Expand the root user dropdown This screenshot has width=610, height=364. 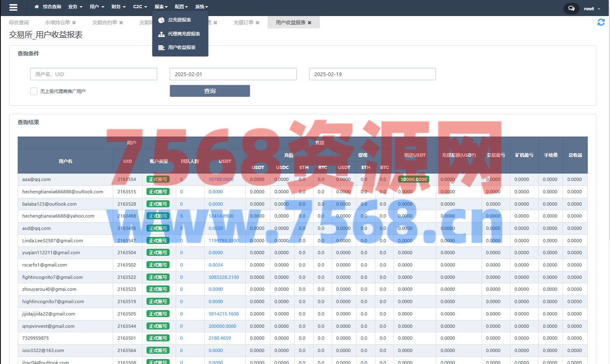tap(592, 9)
